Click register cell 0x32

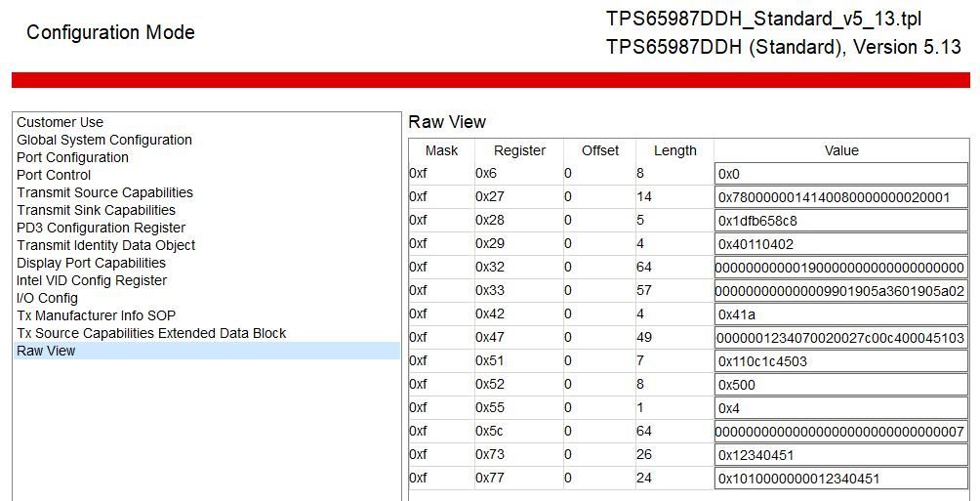tap(518, 267)
